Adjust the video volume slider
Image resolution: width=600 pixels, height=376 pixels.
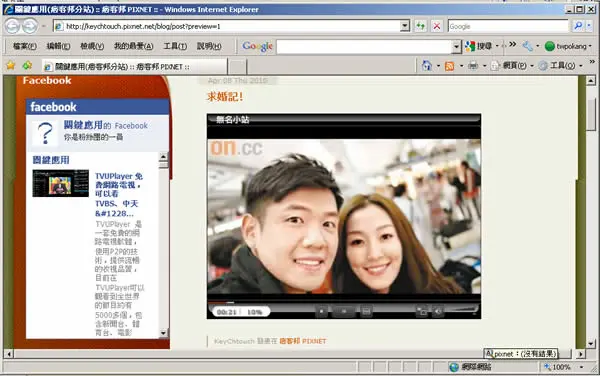[x=461, y=311]
